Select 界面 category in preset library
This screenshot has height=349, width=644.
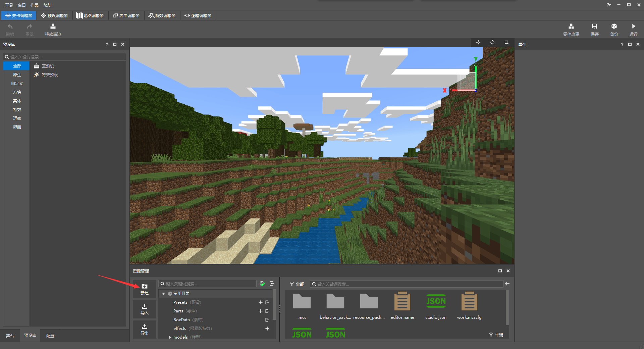click(x=17, y=127)
